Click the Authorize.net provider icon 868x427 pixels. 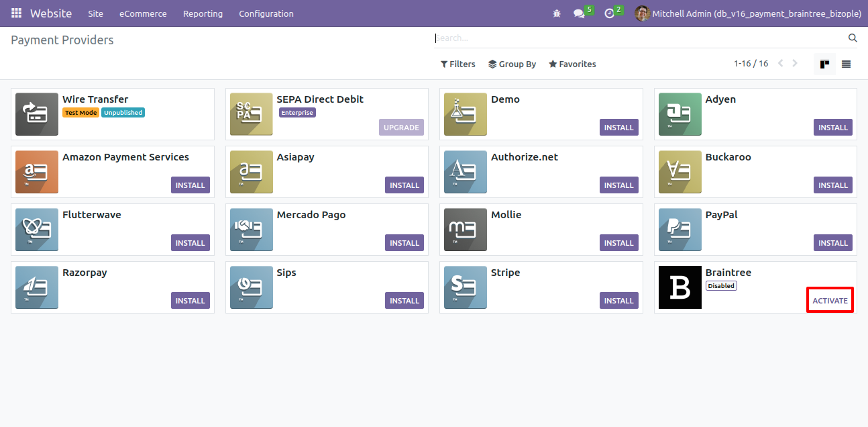pyautogui.click(x=466, y=172)
